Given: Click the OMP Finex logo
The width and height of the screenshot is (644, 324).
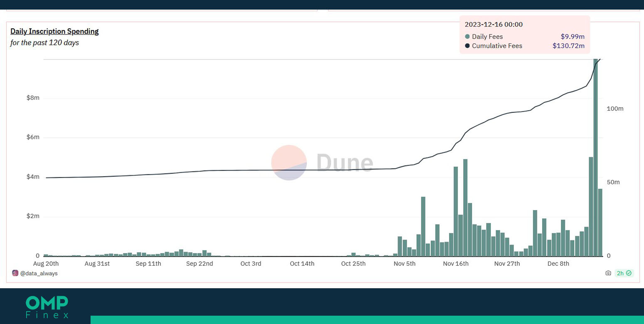Looking at the screenshot, I should click(47, 307).
